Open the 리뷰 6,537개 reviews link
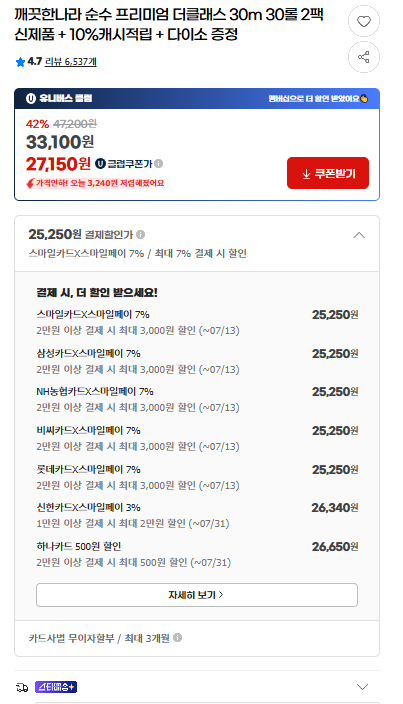Image resolution: width=403 pixels, height=704 pixels. (70, 62)
